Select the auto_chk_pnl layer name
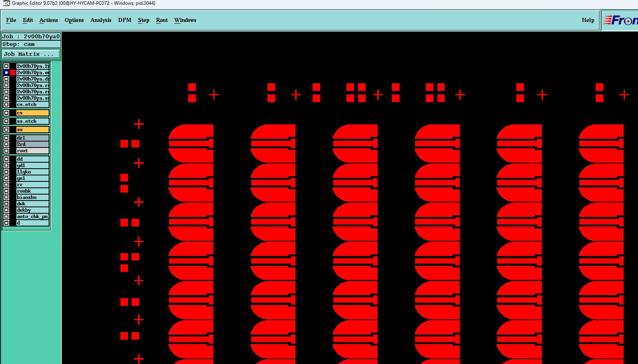The height and width of the screenshot is (364, 638). [33, 216]
